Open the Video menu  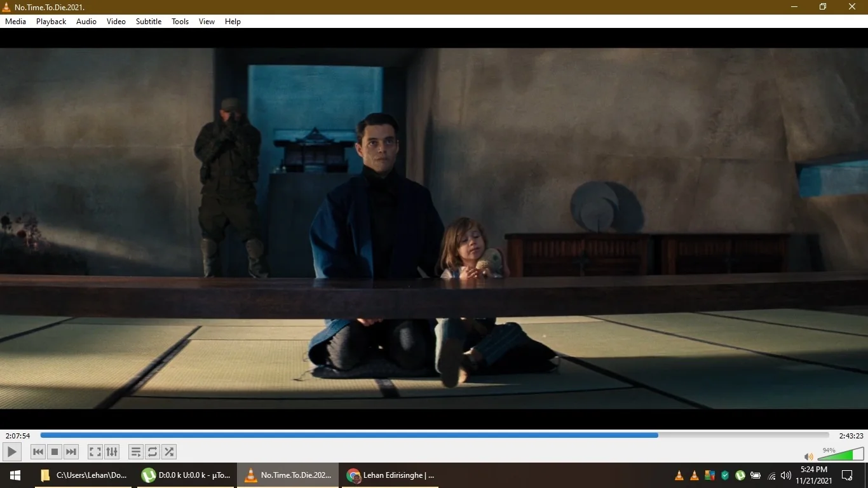[116, 22]
